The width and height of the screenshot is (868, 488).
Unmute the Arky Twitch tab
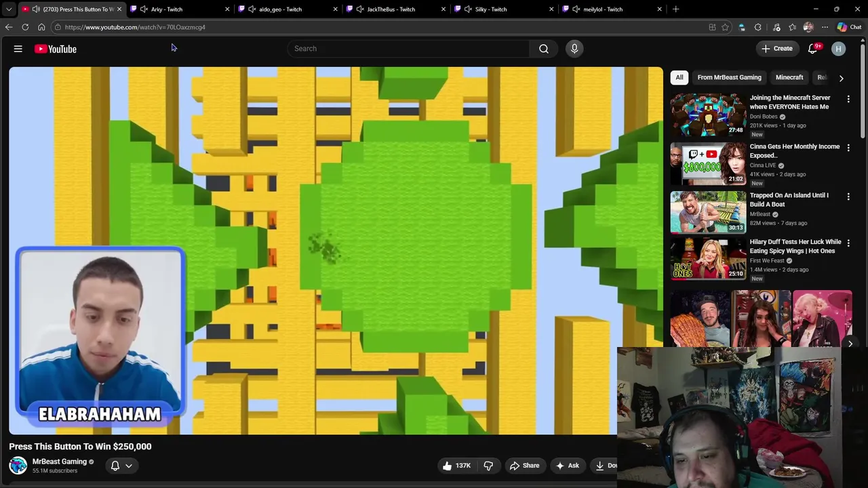144,9
